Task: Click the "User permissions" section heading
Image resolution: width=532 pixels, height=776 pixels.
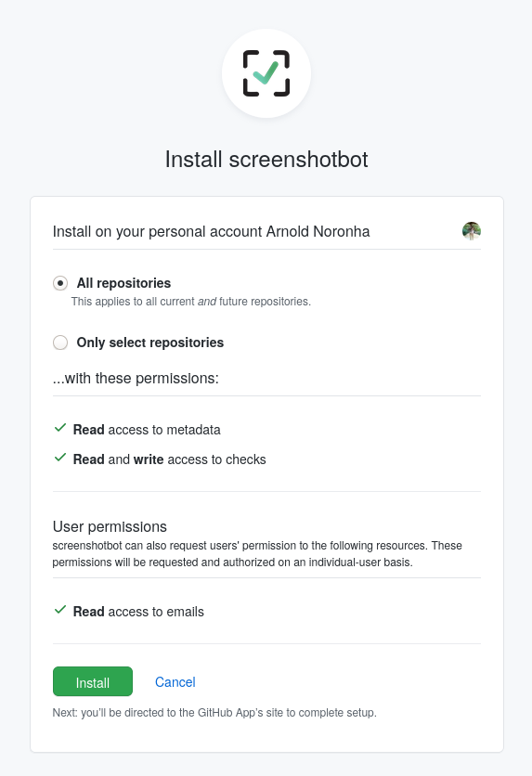Action: [110, 526]
